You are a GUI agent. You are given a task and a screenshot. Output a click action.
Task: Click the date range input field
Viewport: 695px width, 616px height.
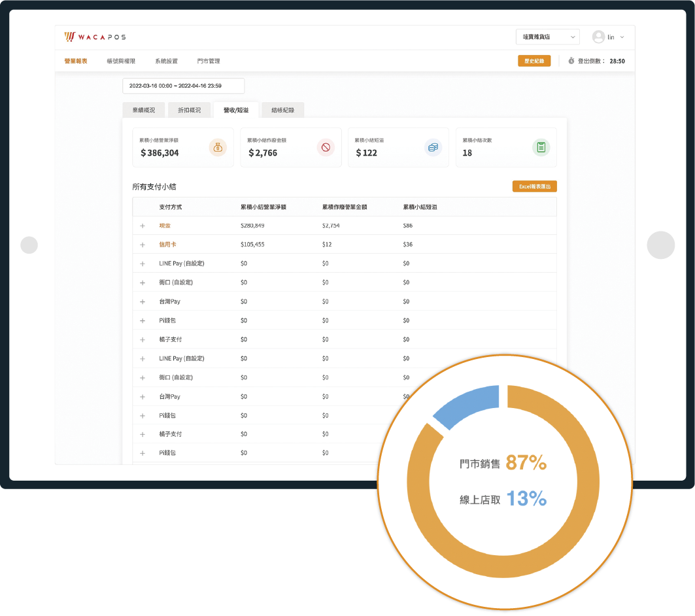click(x=183, y=86)
